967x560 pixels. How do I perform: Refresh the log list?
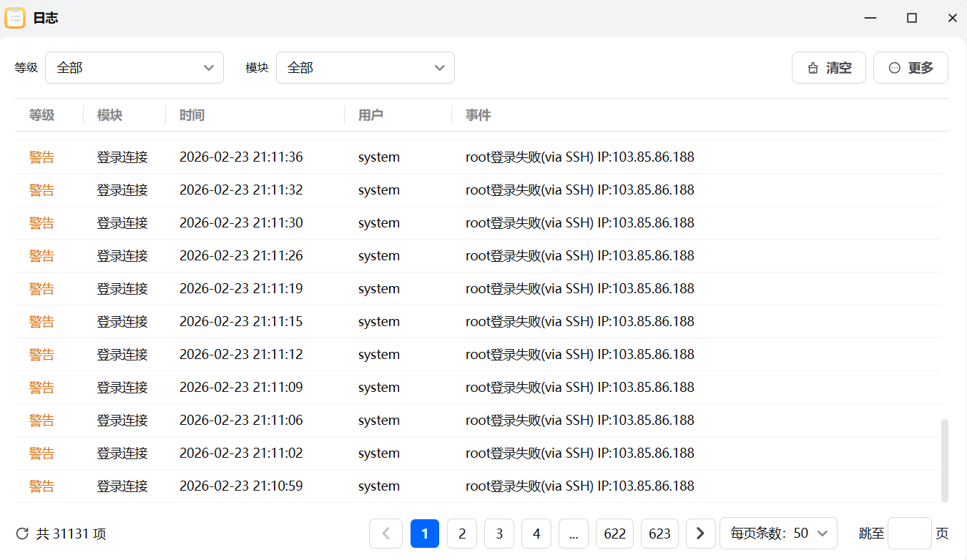[x=22, y=533]
